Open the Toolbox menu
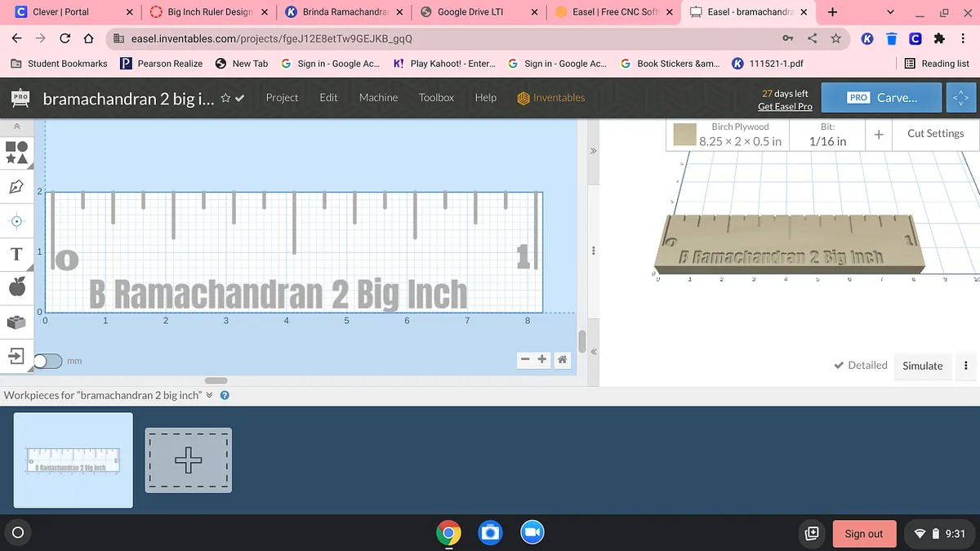Viewport: 980px width, 551px height. (x=436, y=98)
